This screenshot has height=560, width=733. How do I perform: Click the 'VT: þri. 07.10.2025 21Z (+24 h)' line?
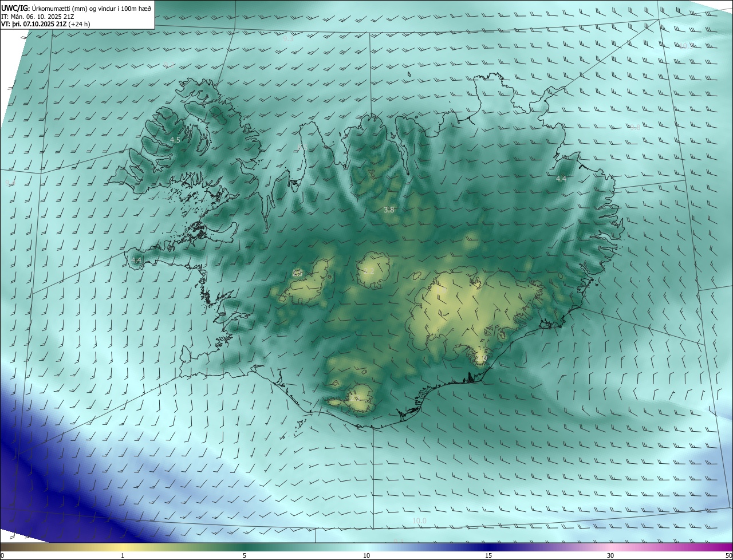[45, 24]
